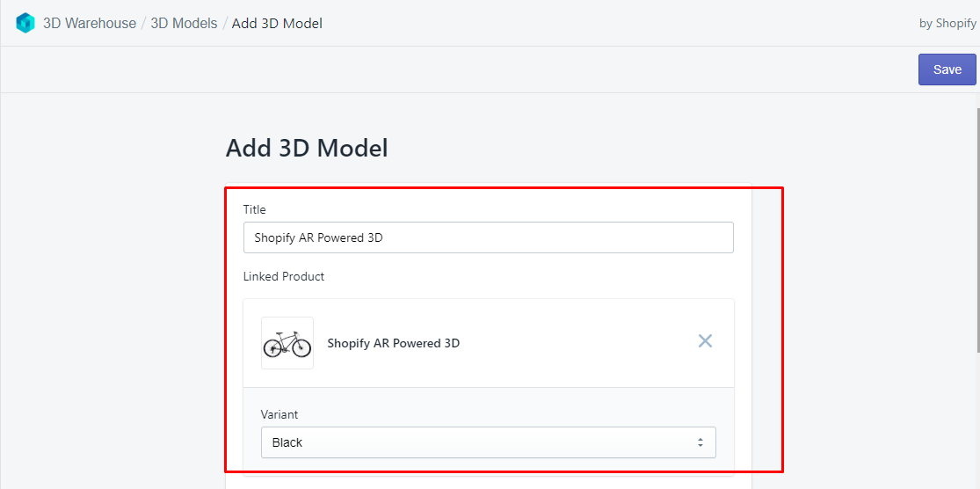Viewport: 980px width, 489px height.
Task: Click the Add 3D Model page heading
Action: click(307, 149)
